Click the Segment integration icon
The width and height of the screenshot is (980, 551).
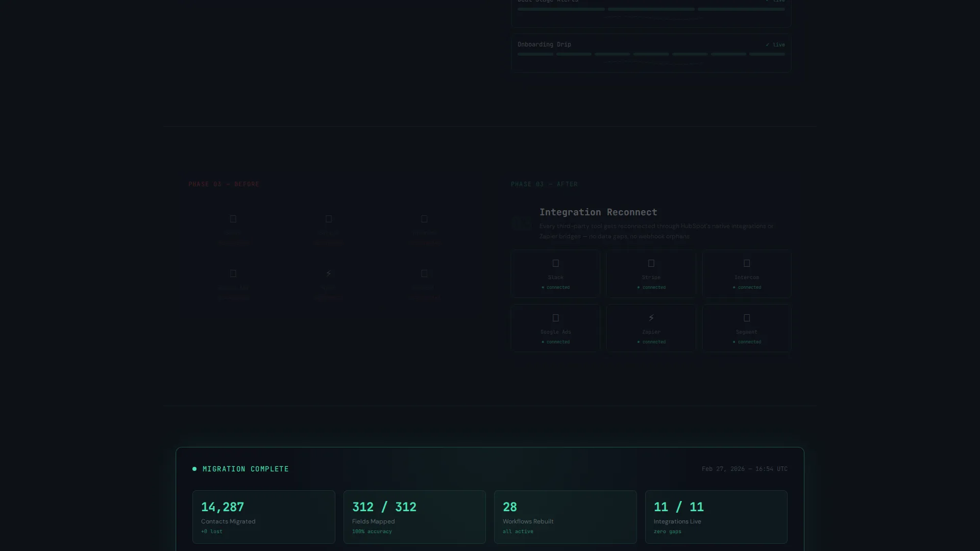click(747, 318)
